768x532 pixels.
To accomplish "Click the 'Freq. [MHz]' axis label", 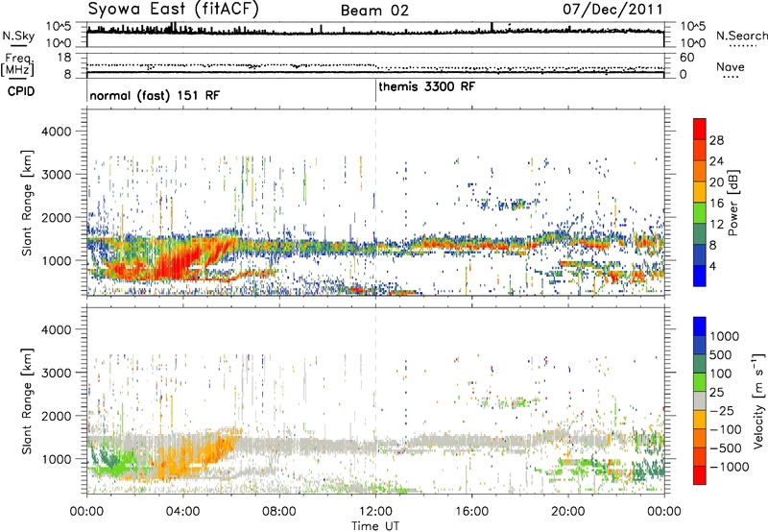I will click(x=17, y=65).
